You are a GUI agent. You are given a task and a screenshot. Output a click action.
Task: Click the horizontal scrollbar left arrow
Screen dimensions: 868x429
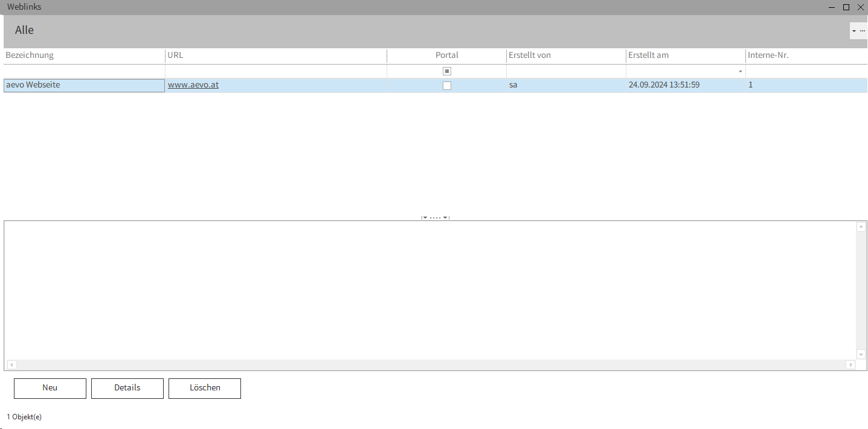(11, 365)
